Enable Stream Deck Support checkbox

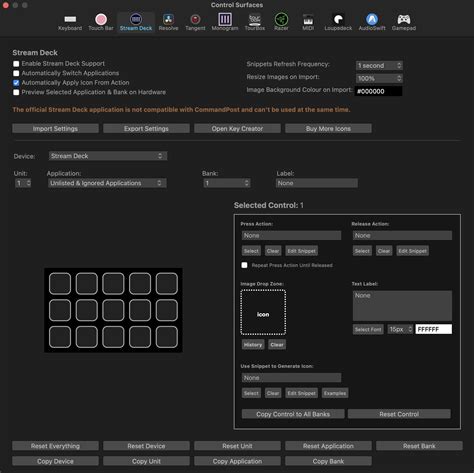pyautogui.click(x=16, y=64)
